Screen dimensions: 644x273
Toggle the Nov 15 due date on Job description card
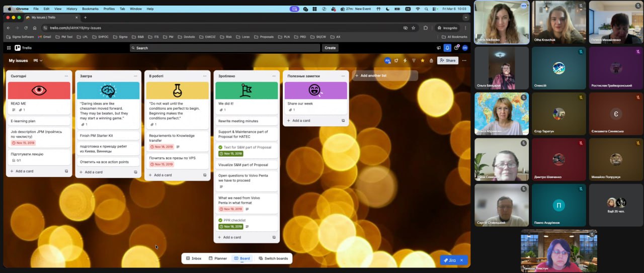click(23, 143)
